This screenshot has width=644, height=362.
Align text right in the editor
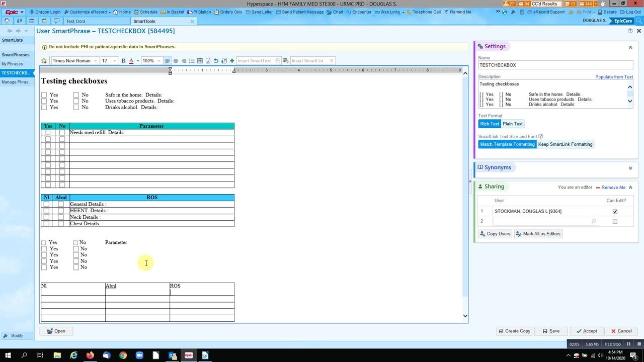coord(184,61)
